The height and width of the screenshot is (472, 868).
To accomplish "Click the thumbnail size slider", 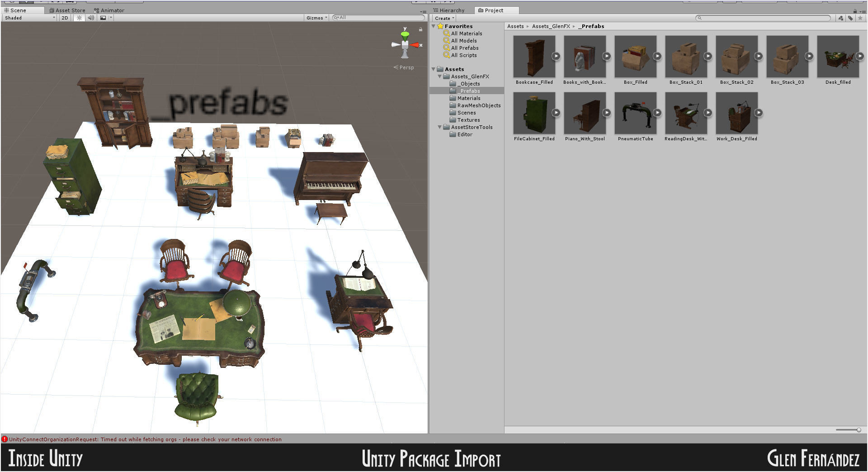I will (x=849, y=430).
